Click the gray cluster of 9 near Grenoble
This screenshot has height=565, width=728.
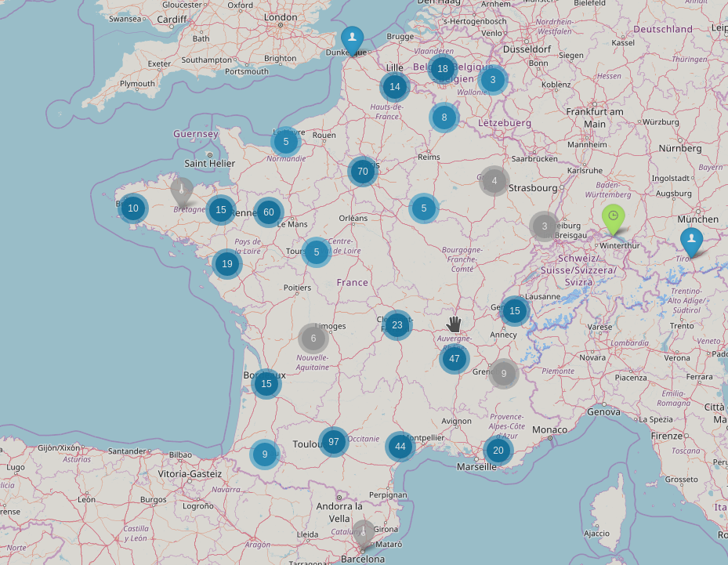(x=504, y=373)
